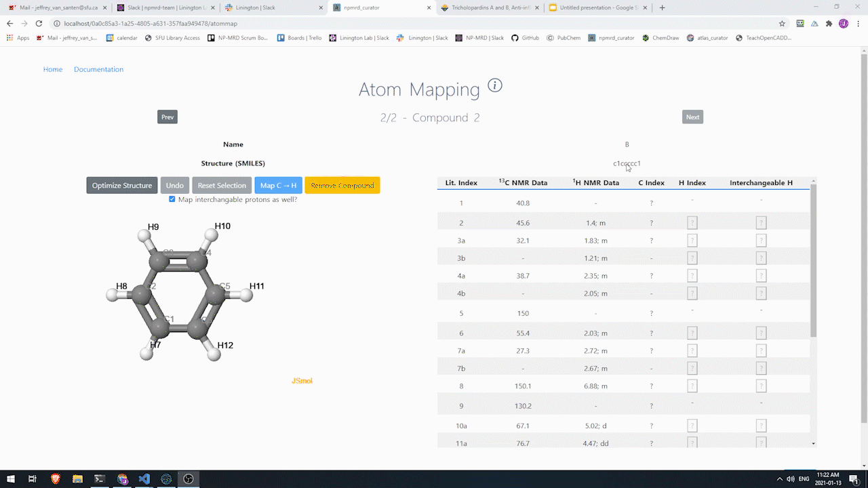Click Interchangeable H box for row 3a
Viewport: 868px width, 488px height.
point(761,240)
